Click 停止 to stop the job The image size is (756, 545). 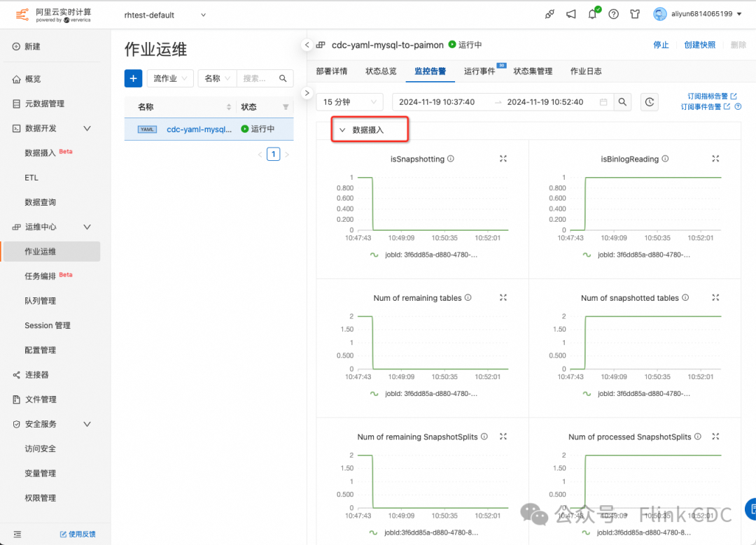coord(661,45)
